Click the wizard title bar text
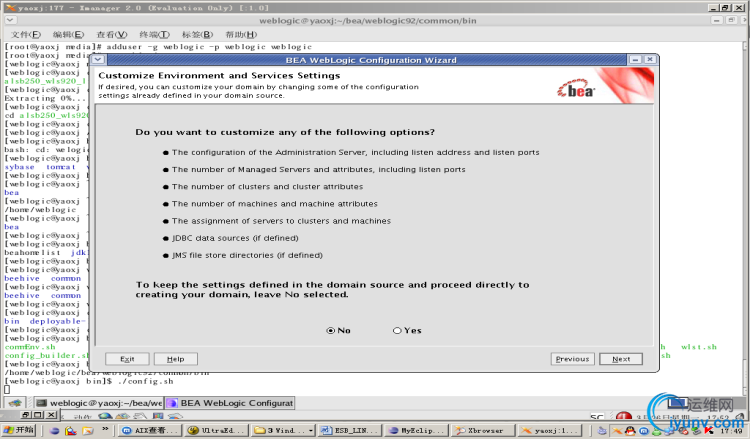This screenshot has width=750, height=439. click(x=371, y=60)
